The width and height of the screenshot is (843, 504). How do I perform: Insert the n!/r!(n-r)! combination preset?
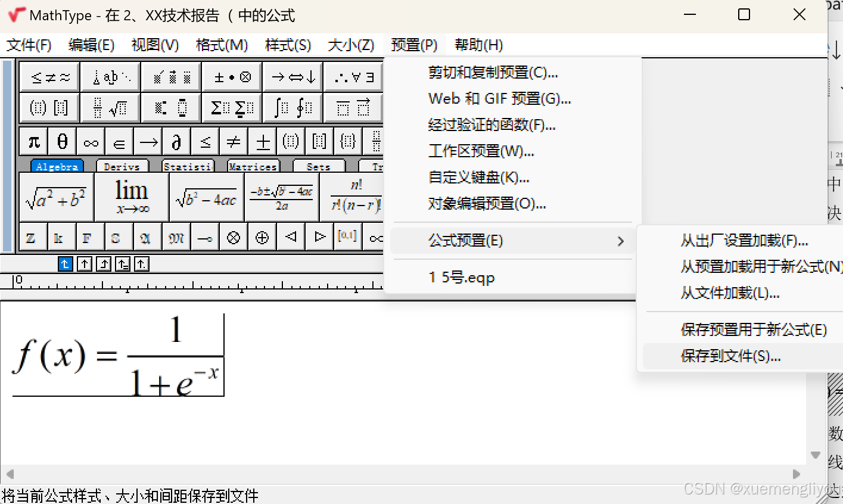pos(354,197)
